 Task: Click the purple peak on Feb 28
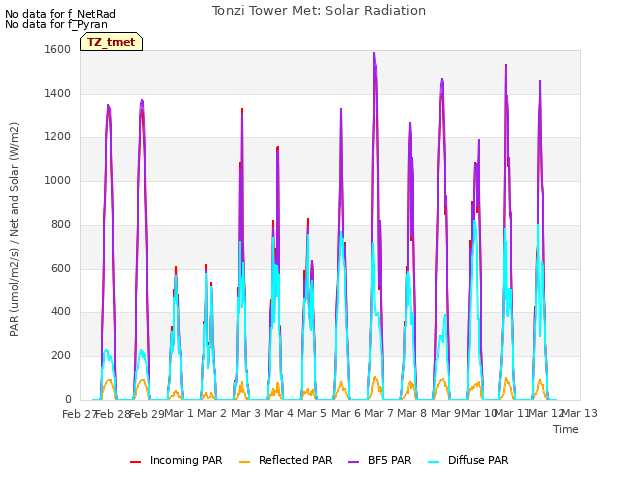[x=108, y=106]
